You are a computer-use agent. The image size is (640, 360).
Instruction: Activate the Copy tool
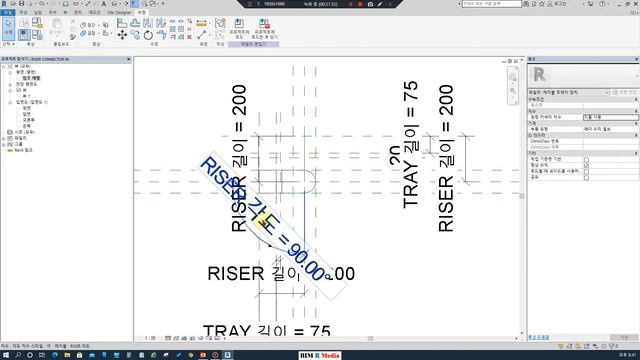135,36
